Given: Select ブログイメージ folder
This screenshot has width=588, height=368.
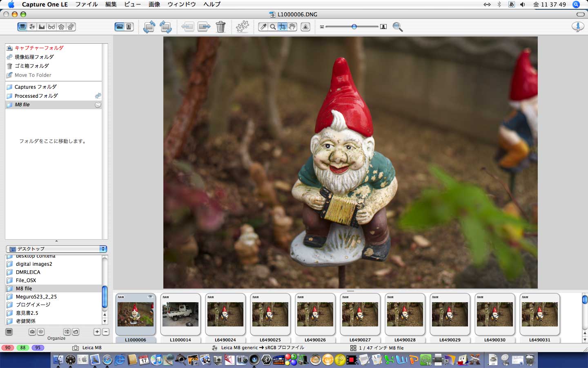Looking at the screenshot, I should pyautogui.click(x=53, y=305).
